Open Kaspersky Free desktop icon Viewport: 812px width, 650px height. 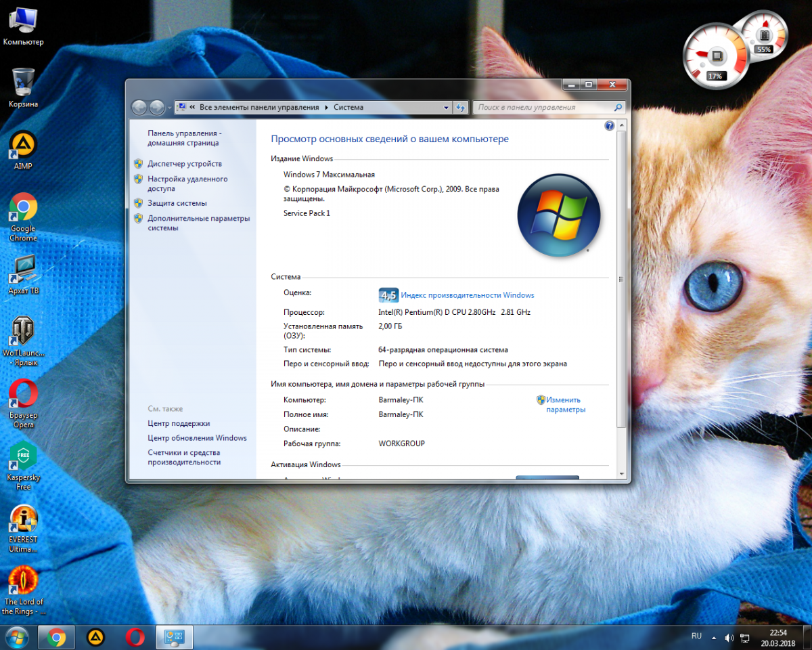coord(23,457)
